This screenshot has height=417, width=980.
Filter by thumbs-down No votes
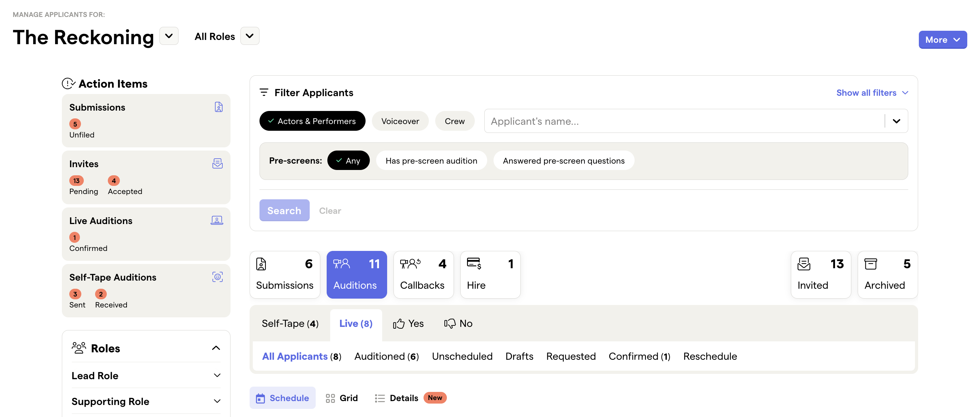pyautogui.click(x=458, y=323)
